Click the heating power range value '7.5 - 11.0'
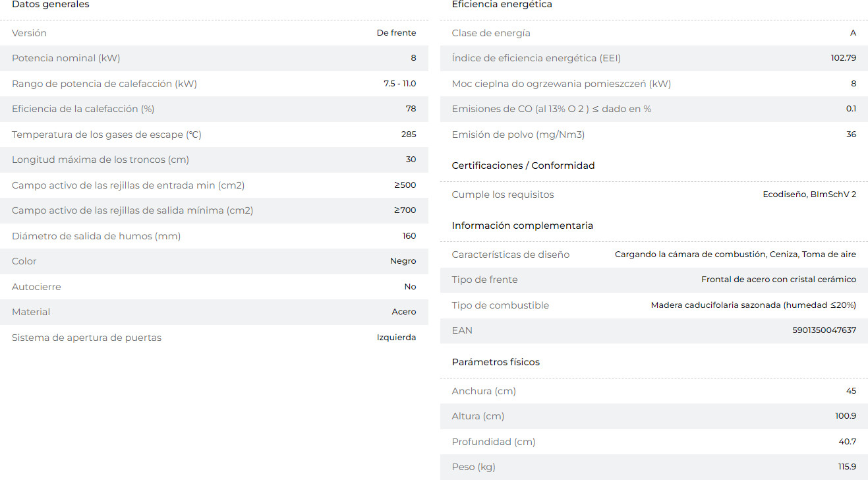Screen dimensions: 868x480 click(399, 84)
